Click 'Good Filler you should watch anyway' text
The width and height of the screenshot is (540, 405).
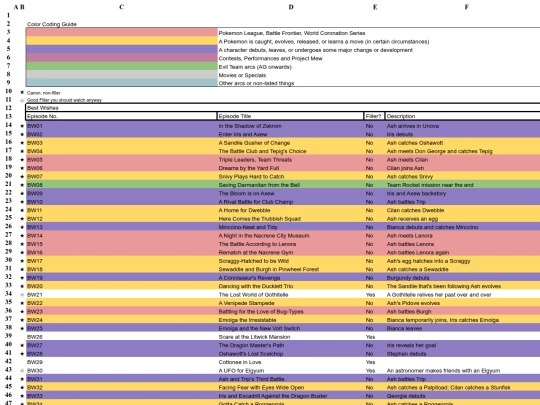tap(64, 100)
